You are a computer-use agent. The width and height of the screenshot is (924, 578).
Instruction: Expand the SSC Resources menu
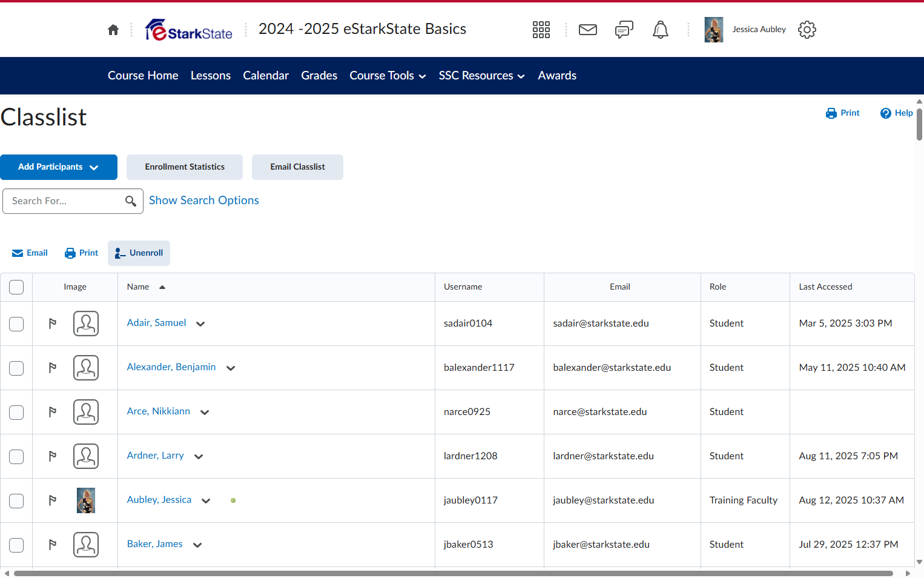click(x=481, y=76)
